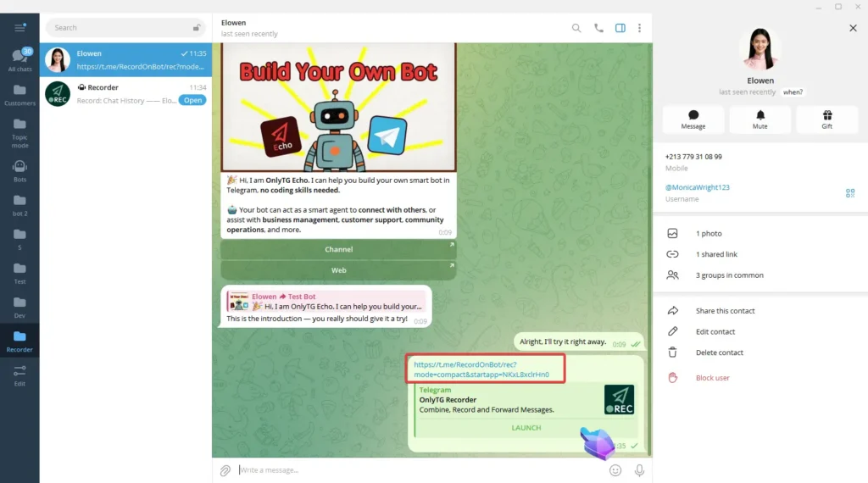
Task: Start a voice call with Elowen
Action: [x=598, y=28]
